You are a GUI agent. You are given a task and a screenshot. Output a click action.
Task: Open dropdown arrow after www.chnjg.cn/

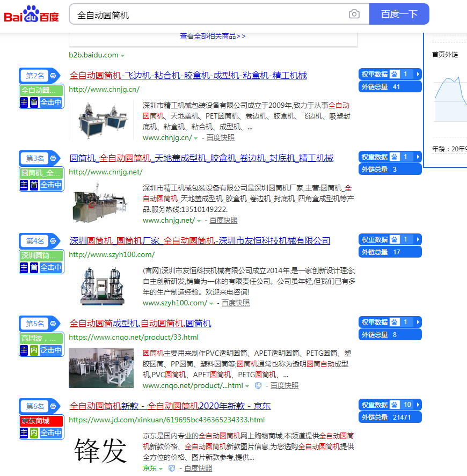tap(195, 138)
